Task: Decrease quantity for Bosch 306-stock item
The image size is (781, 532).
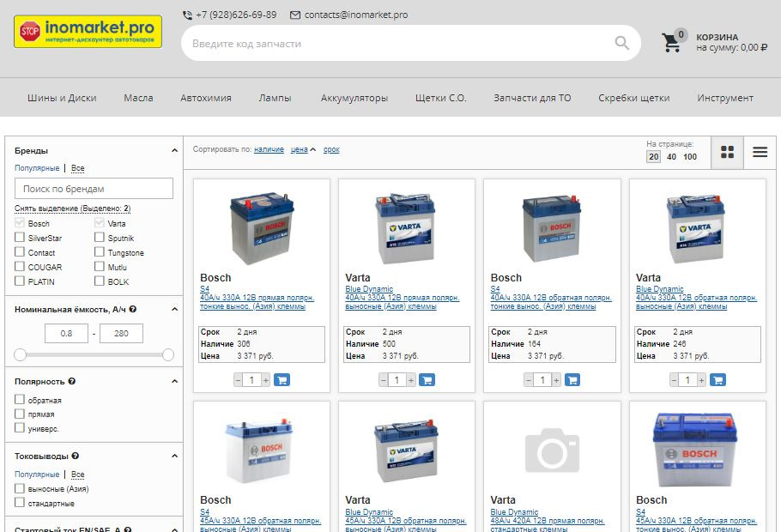Action: (238, 380)
